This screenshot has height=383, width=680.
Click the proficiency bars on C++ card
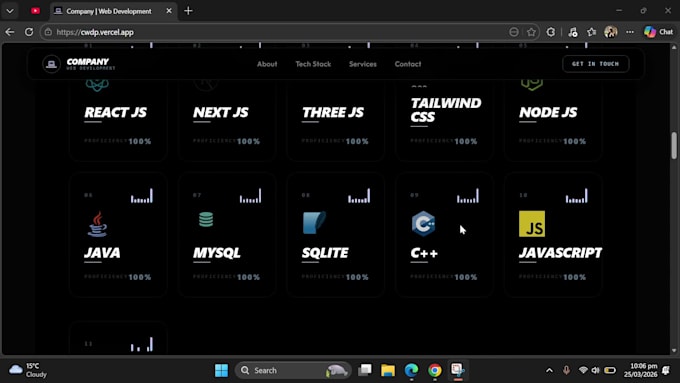click(x=468, y=196)
